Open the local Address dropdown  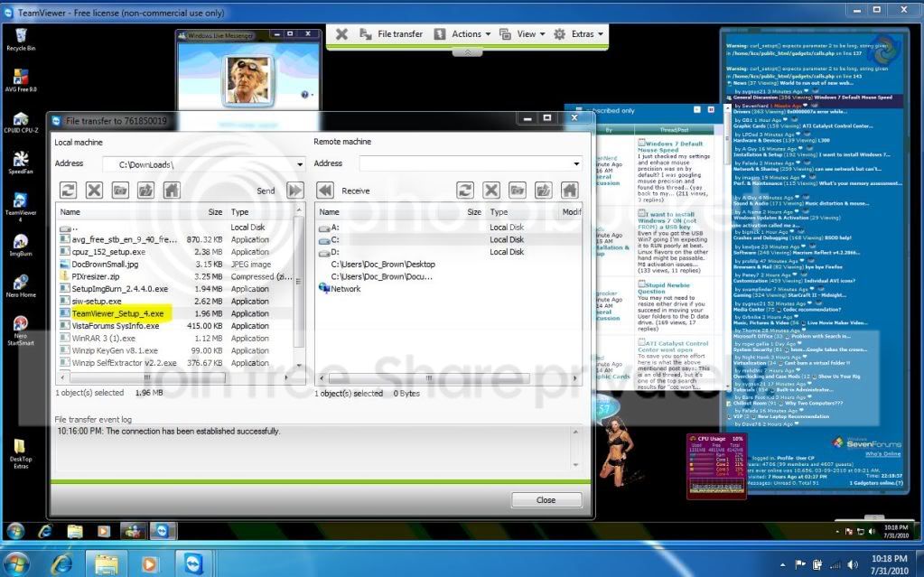(300, 164)
